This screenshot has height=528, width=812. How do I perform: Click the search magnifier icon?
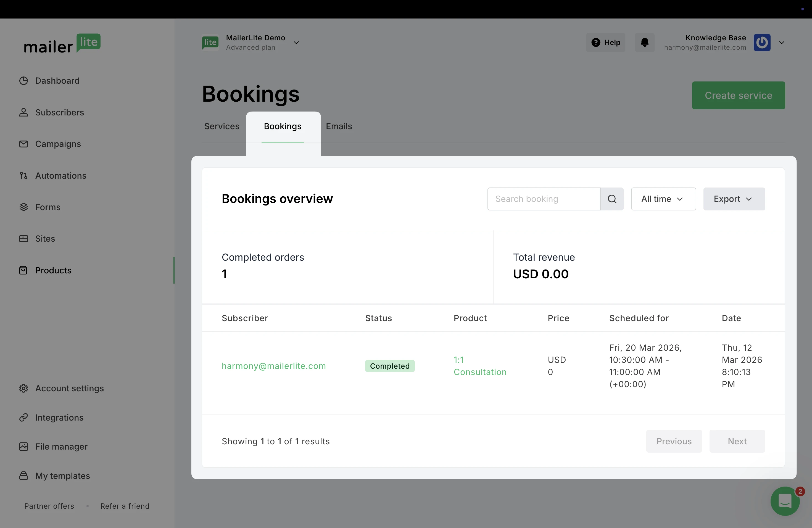(x=612, y=199)
